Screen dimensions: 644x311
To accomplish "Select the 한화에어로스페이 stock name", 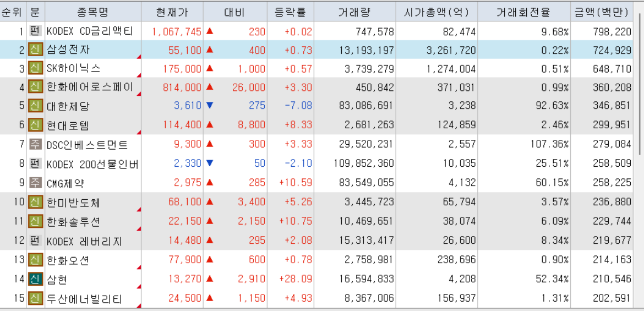I will tap(90, 88).
